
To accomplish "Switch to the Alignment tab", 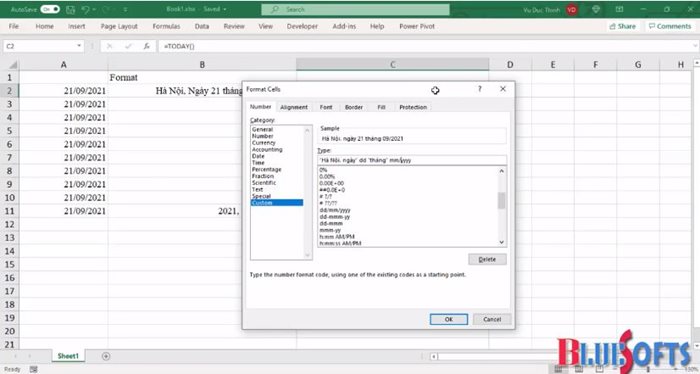I will click(294, 107).
